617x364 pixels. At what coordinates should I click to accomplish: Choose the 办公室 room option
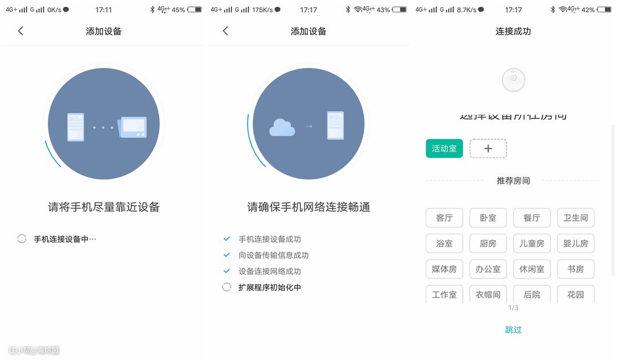488,269
